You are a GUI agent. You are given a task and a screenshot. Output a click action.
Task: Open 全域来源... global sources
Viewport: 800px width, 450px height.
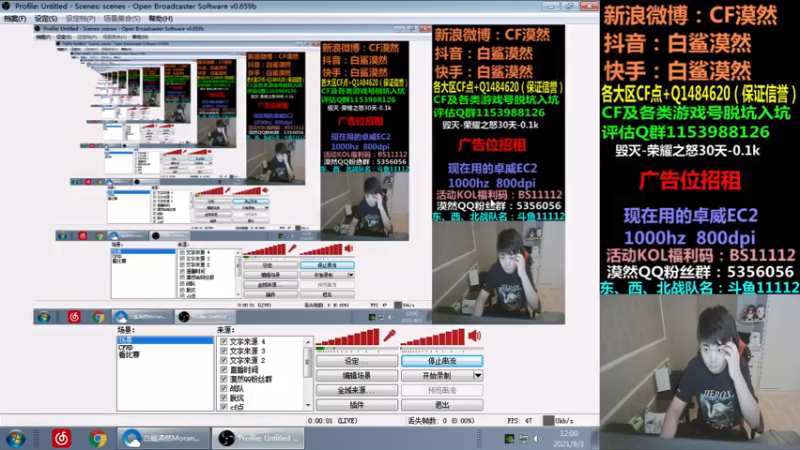(357, 390)
